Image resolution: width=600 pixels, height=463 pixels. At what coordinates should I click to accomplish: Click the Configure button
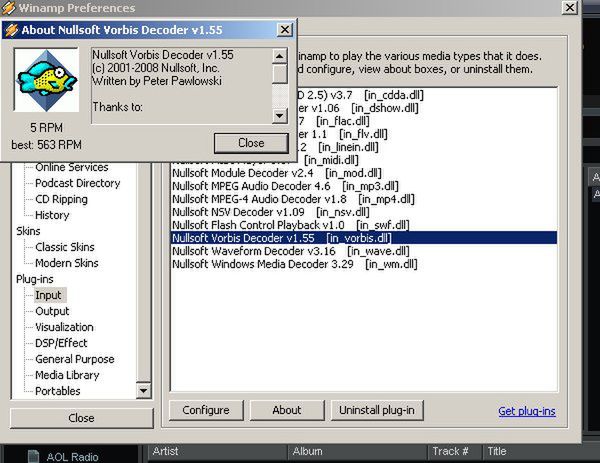pos(206,410)
